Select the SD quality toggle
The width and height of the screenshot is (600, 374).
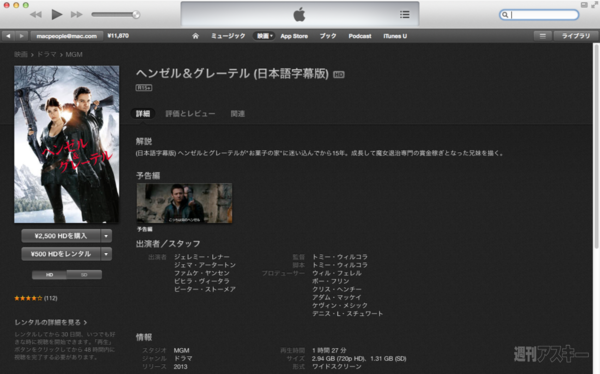(x=84, y=274)
